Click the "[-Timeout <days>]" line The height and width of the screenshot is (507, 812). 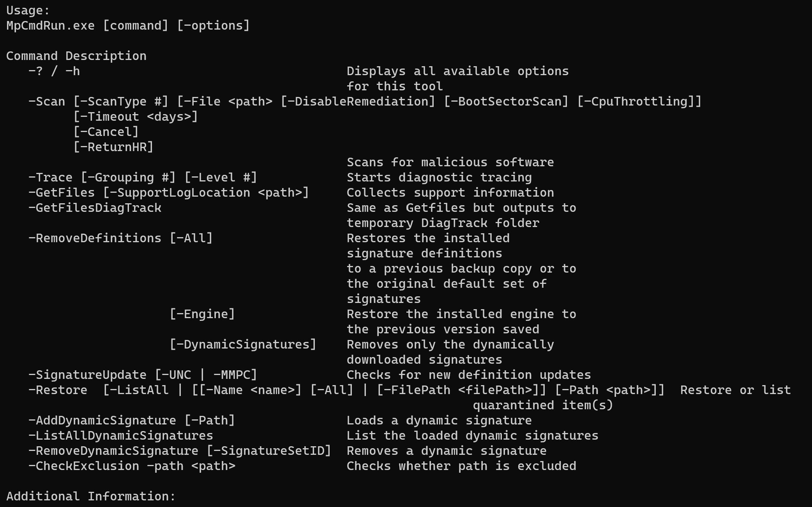click(136, 117)
